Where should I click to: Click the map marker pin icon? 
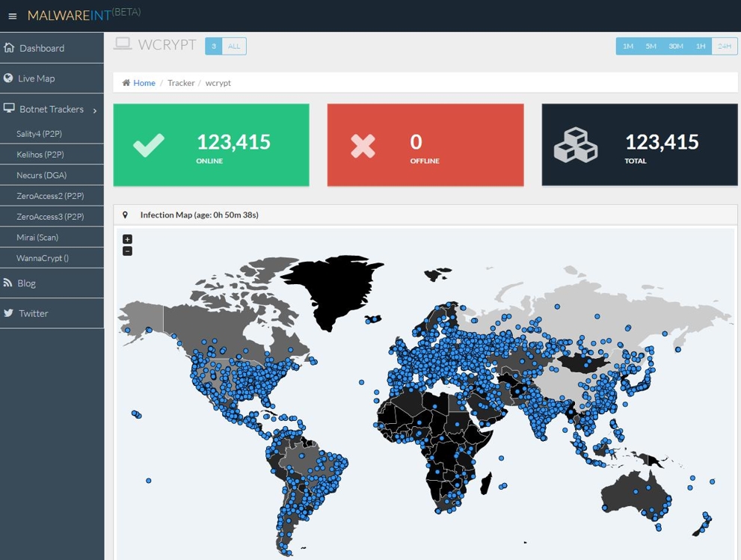click(x=125, y=215)
